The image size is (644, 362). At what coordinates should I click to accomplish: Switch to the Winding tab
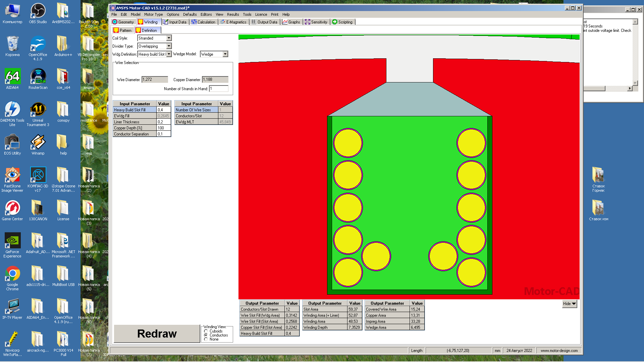148,22
